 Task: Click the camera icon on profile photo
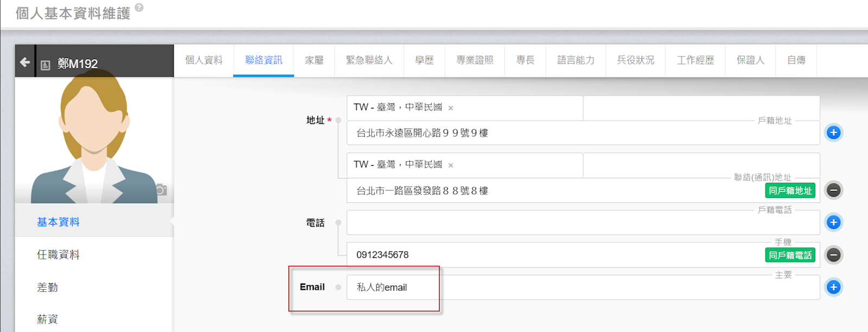coord(161,190)
